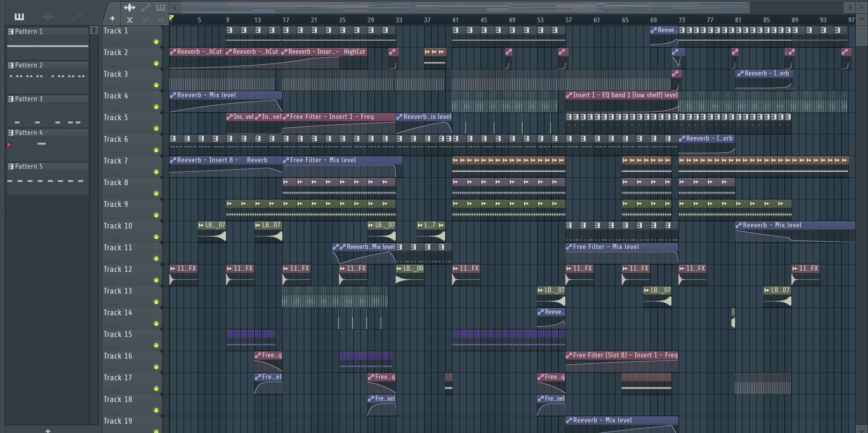Click the up arrow of the vertical scrollbar
The height and width of the screenshot is (433, 868).
pos(861,19)
